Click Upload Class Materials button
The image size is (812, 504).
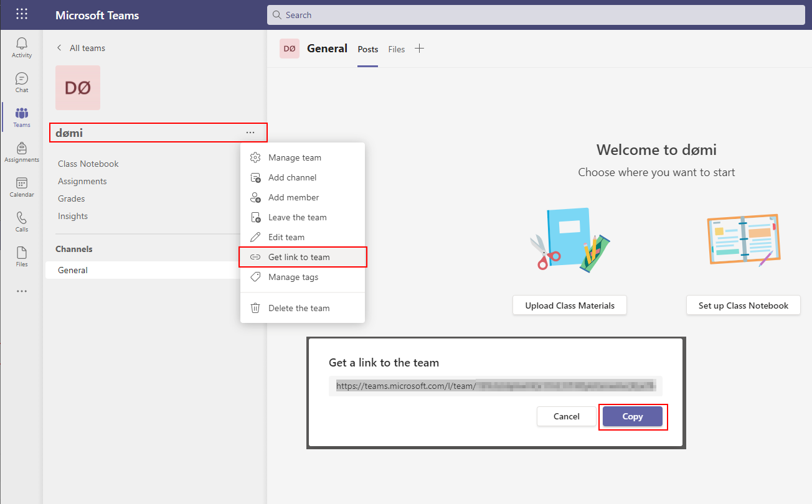[x=570, y=306]
